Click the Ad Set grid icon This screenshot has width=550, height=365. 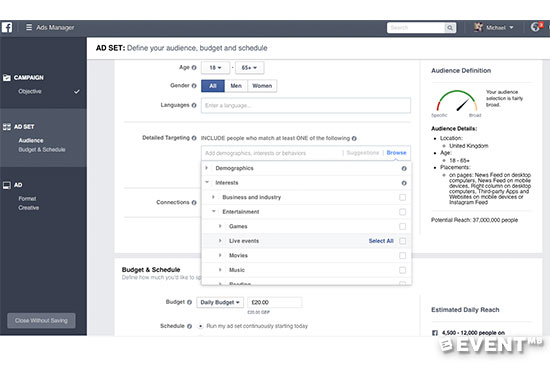pyautogui.click(x=7, y=127)
